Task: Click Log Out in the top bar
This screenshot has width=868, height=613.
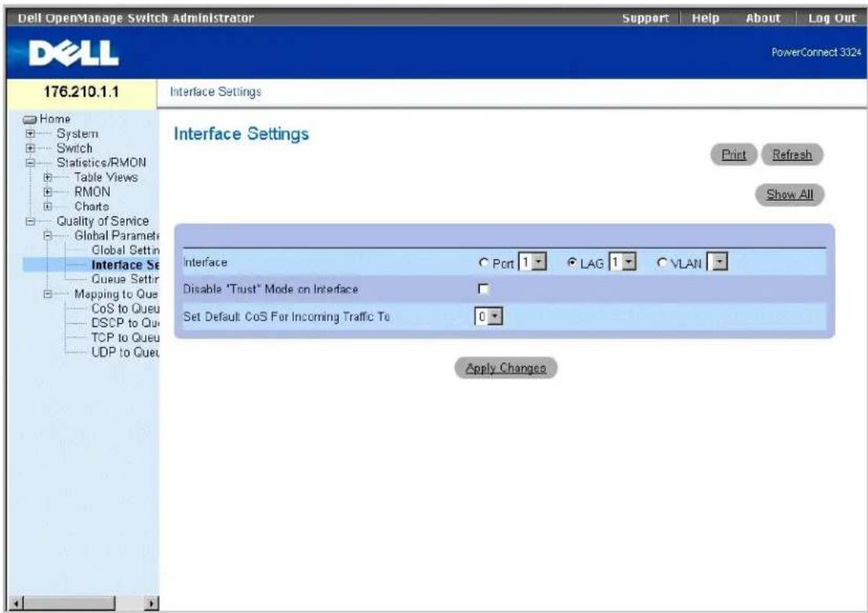Action: [832, 18]
